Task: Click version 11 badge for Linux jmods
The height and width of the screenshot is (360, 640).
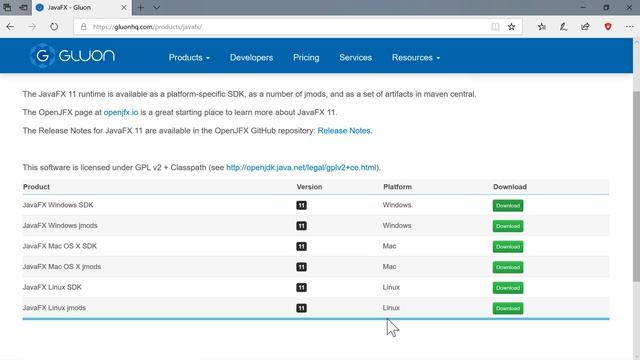Action: pos(301,308)
